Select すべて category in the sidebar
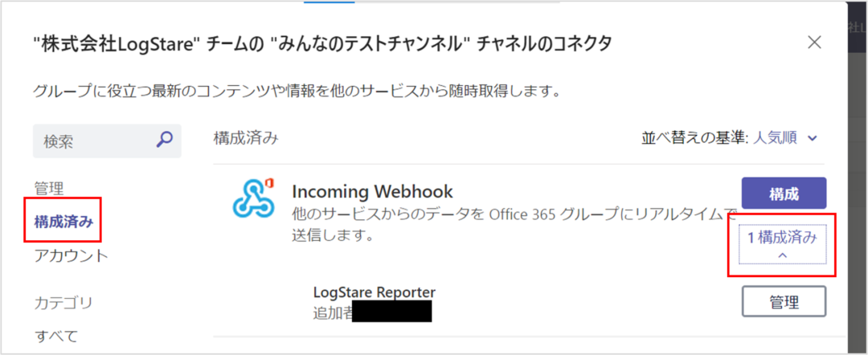 tap(56, 335)
